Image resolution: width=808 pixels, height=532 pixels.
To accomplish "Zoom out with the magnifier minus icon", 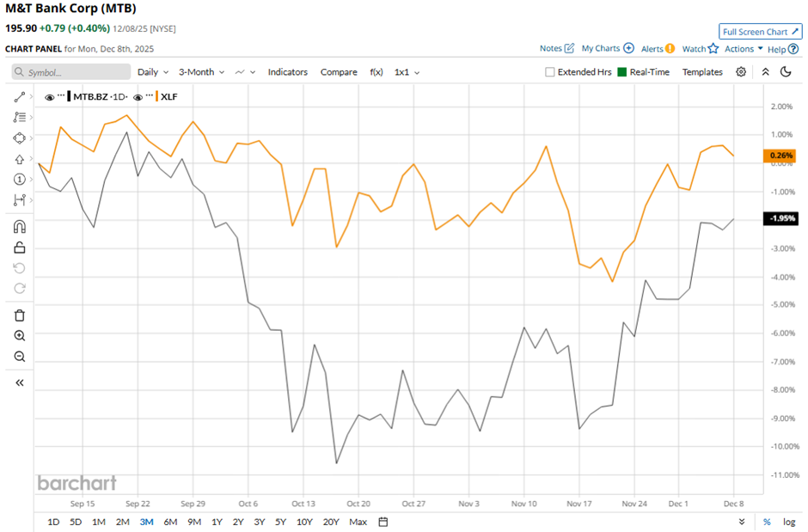I will pos(19,357).
